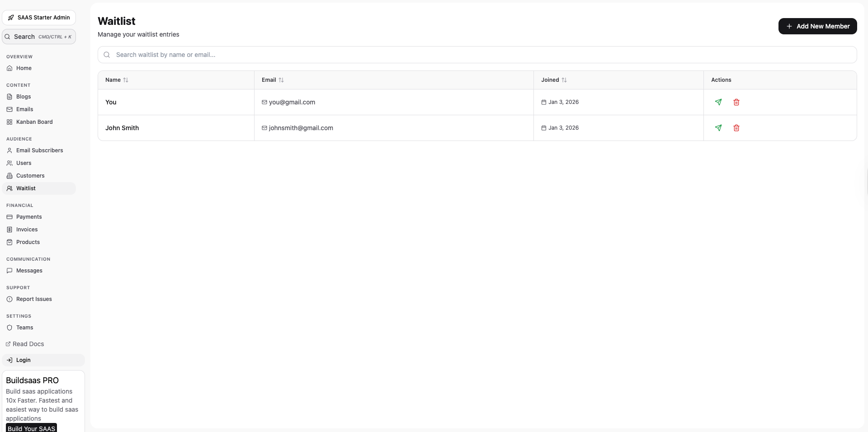Open Customers page
Screen dimensions: 868x432
(x=39, y=176)
